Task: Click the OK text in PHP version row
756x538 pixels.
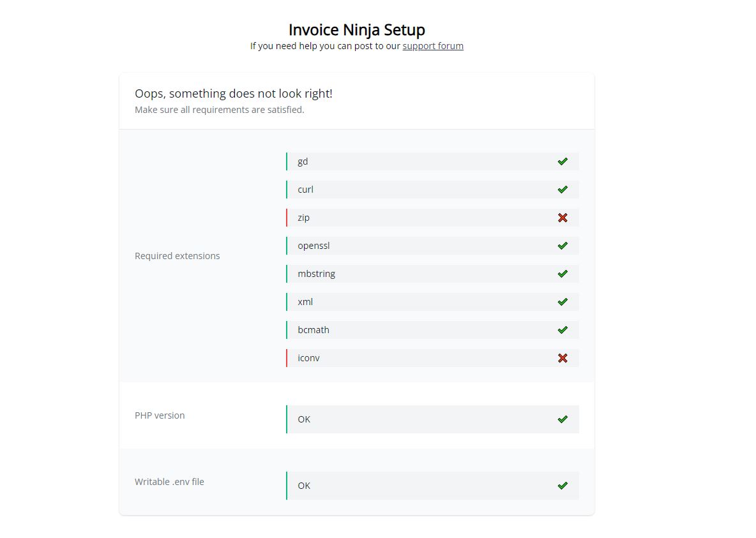Action: (x=304, y=419)
